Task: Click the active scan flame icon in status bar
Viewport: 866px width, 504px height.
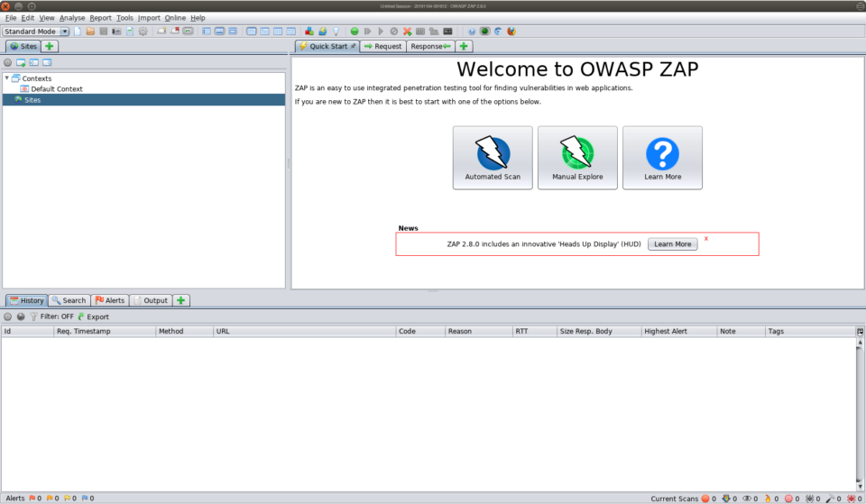Action: pos(768,499)
